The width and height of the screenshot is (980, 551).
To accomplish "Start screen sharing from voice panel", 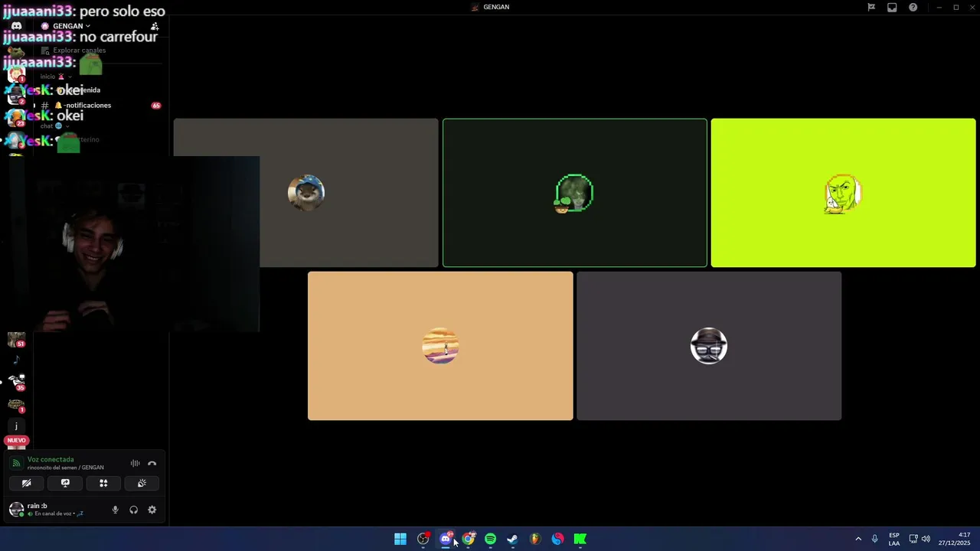I will [65, 483].
